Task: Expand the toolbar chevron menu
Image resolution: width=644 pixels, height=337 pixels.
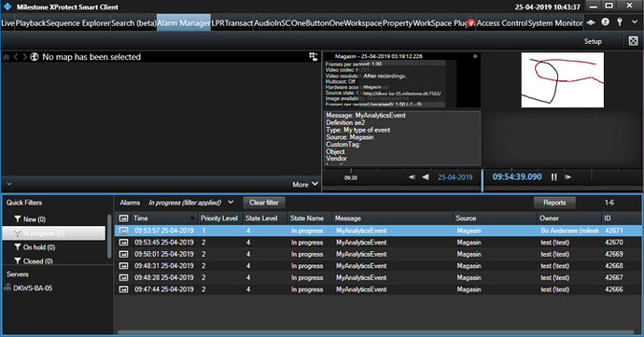Action: coord(635,22)
